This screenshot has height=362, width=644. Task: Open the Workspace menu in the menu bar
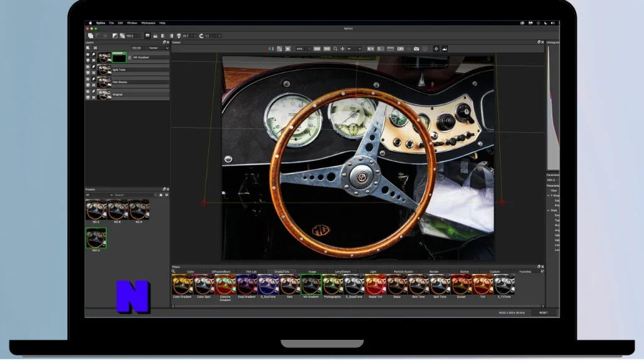click(x=148, y=23)
